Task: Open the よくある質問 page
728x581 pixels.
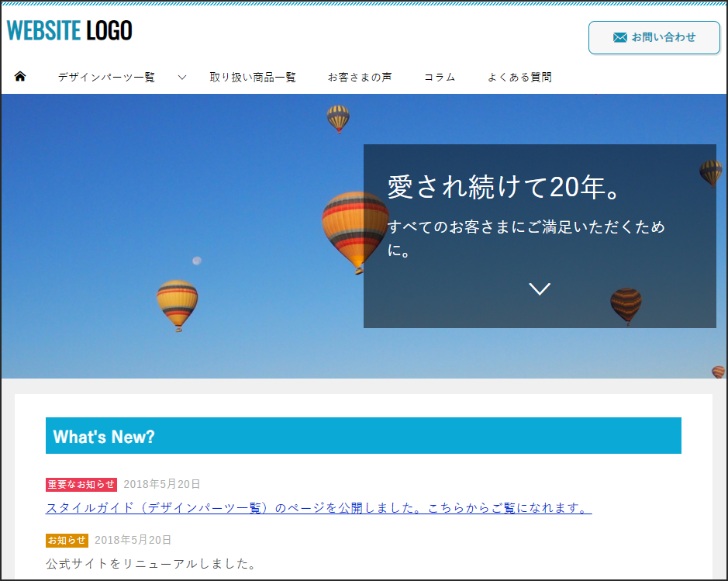Action: tap(519, 77)
